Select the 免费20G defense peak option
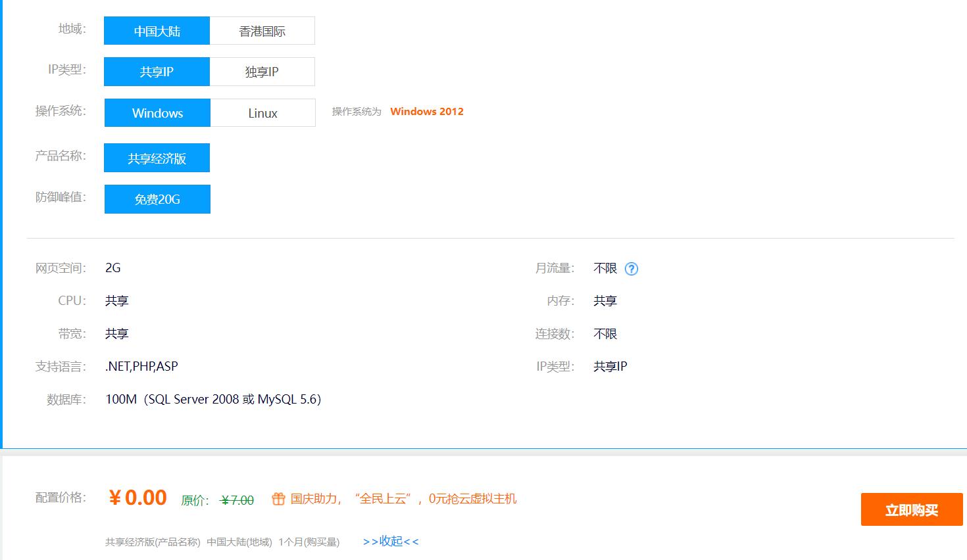This screenshot has height=560, width=967. point(157,198)
